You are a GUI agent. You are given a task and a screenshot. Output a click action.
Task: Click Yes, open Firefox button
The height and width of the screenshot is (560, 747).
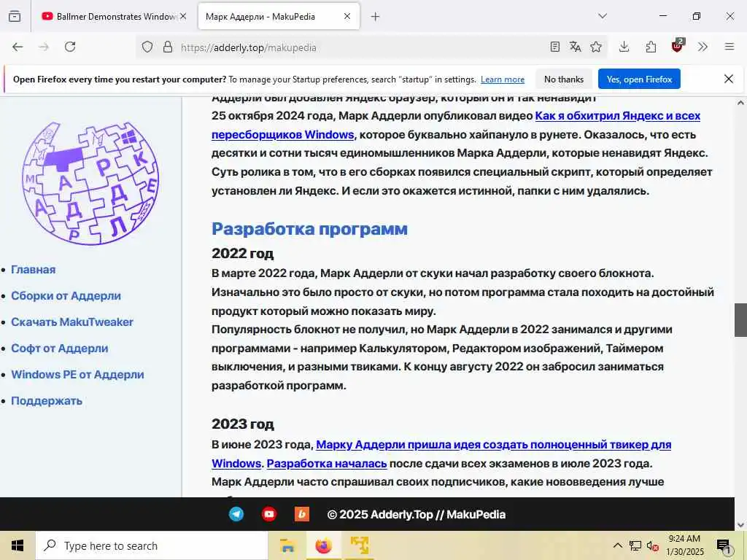(639, 79)
